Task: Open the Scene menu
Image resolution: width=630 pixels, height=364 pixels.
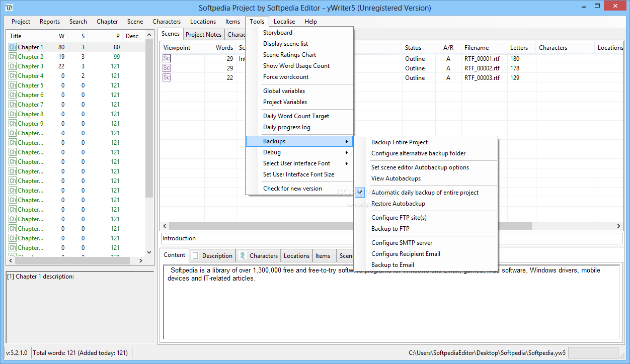Action: [135, 22]
